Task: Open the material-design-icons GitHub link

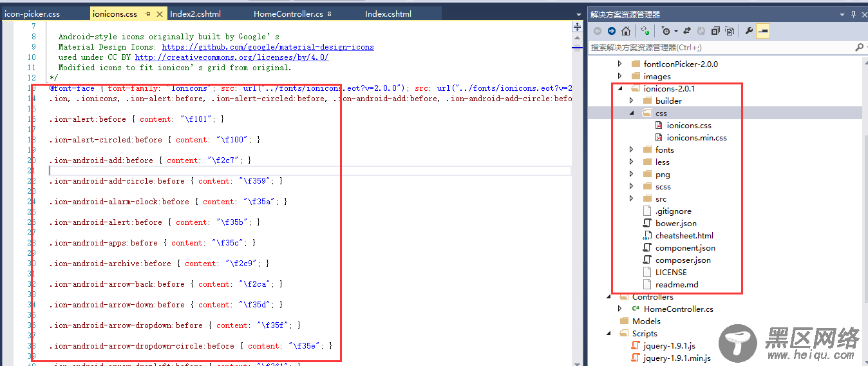Action: click(268, 47)
